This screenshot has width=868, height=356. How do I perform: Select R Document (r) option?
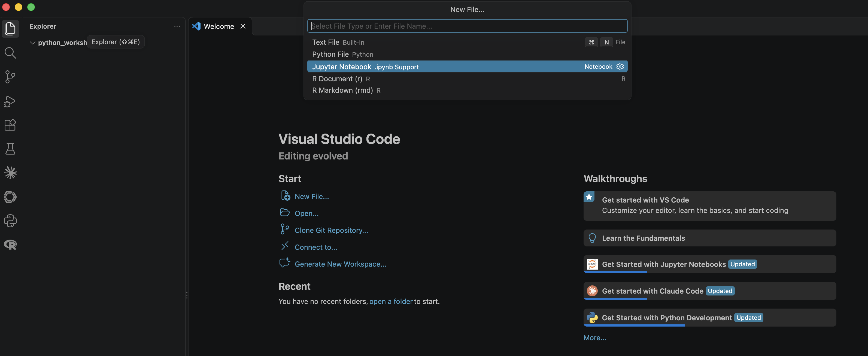click(467, 79)
